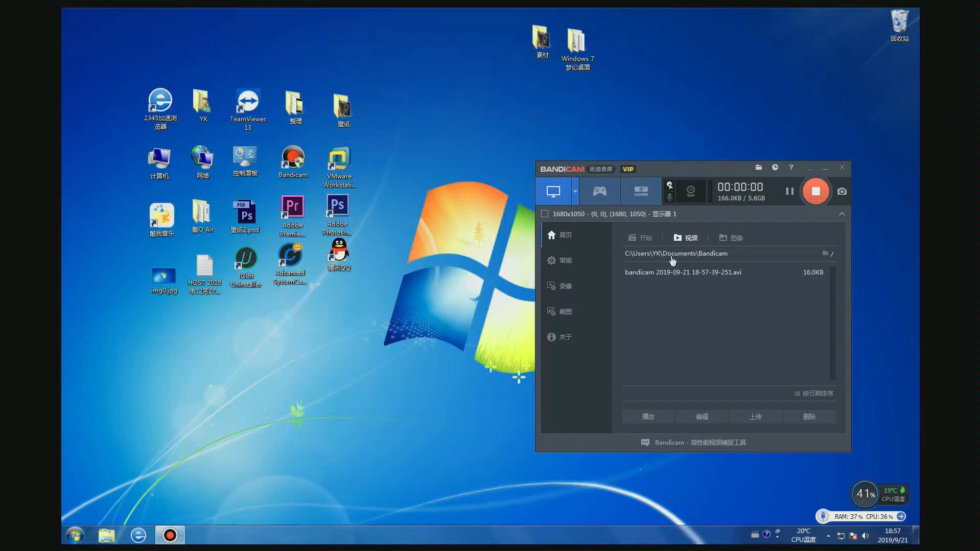Pause the Bandicam recording

(789, 191)
